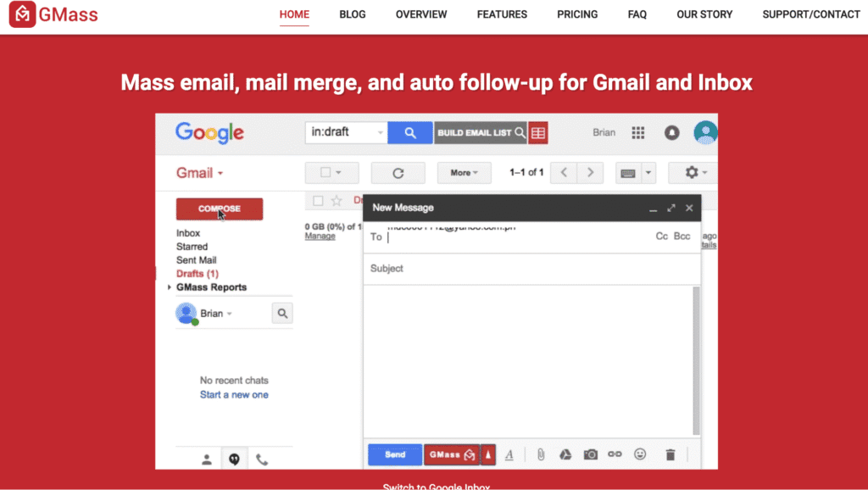
Task: Open the More actions dropdown
Action: click(463, 173)
